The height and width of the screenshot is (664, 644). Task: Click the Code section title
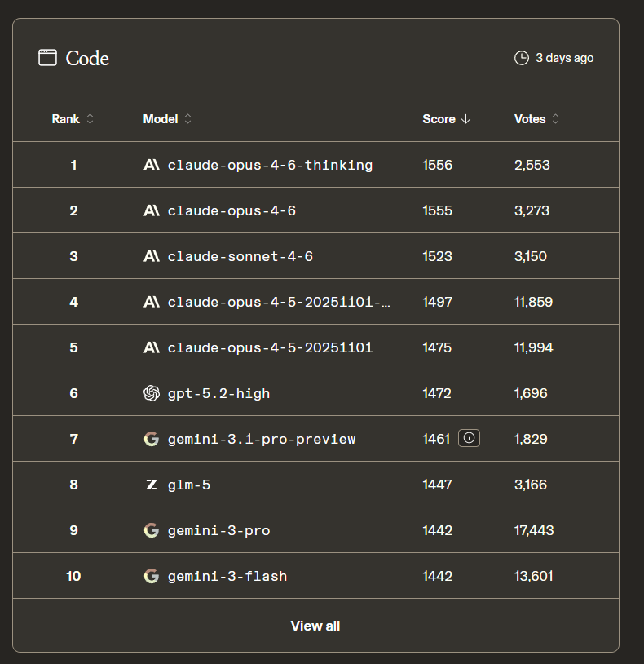coord(87,58)
